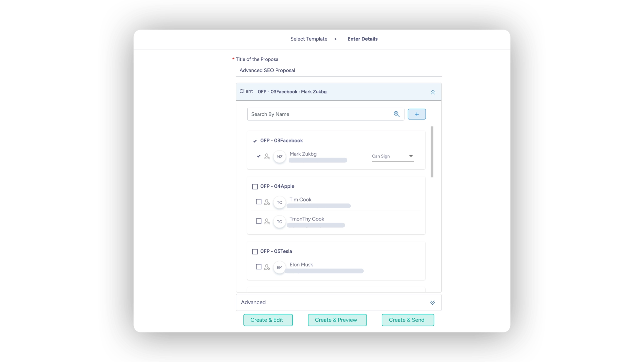Click the MZ avatar badge
The height and width of the screenshot is (362, 644).
(x=280, y=157)
